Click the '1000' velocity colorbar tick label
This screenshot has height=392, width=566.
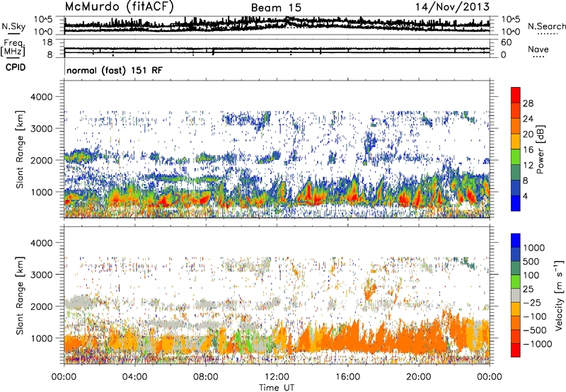tap(533, 248)
